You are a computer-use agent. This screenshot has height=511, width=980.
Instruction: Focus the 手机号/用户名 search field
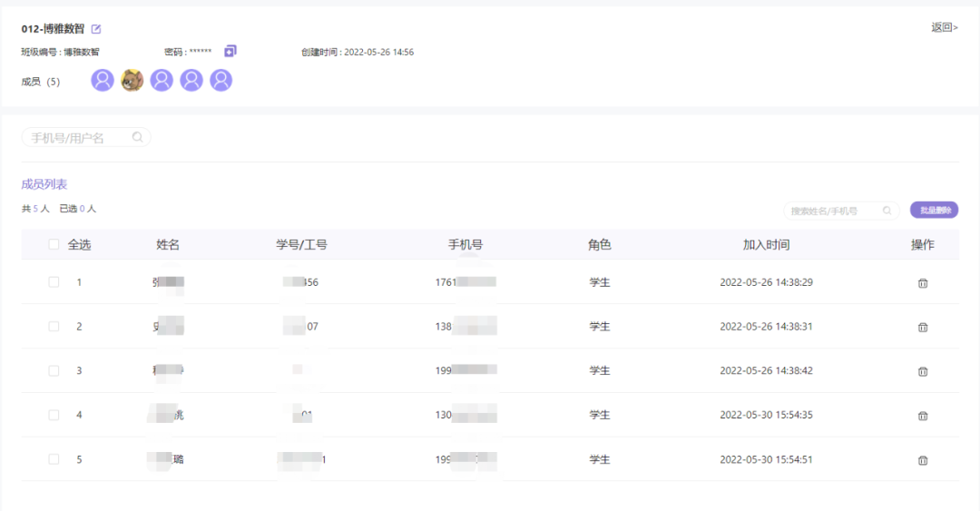[86, 138]
